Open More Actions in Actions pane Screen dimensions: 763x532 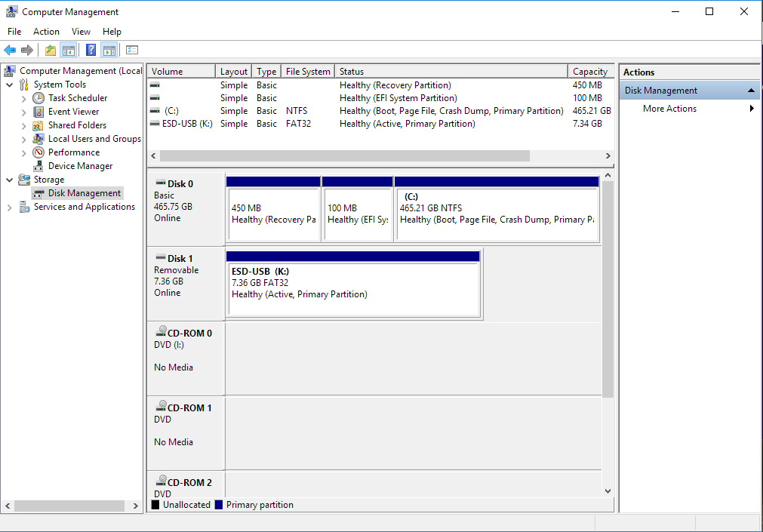pos(669,109)
